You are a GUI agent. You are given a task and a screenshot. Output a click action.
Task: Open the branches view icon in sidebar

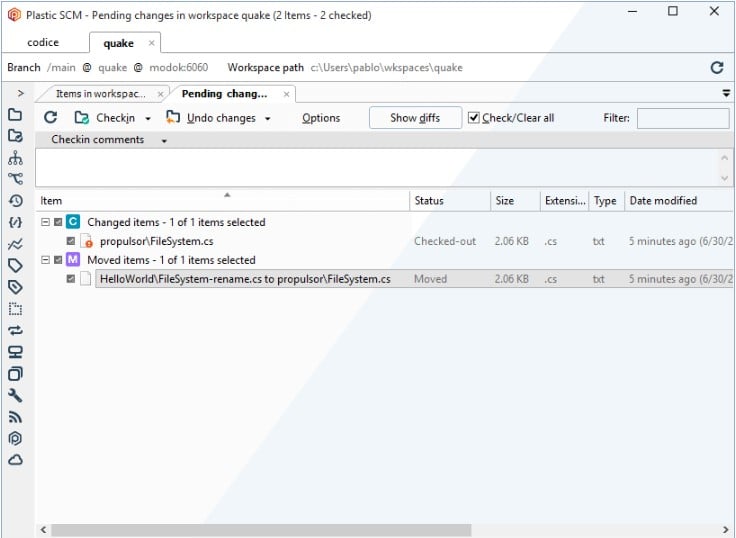[15, 178]
